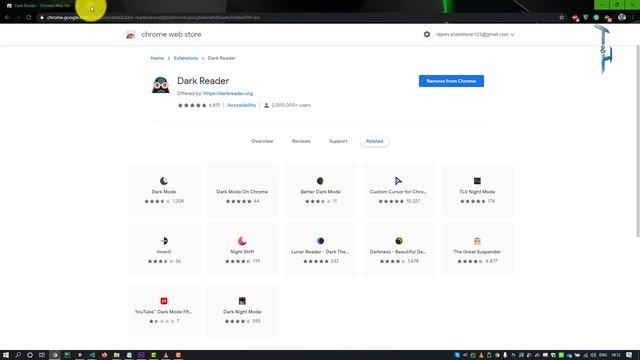The width and height of the screenshot is (640, 360).
Task: Reload the page with refresh icon
Action: [x=29, y=18]
